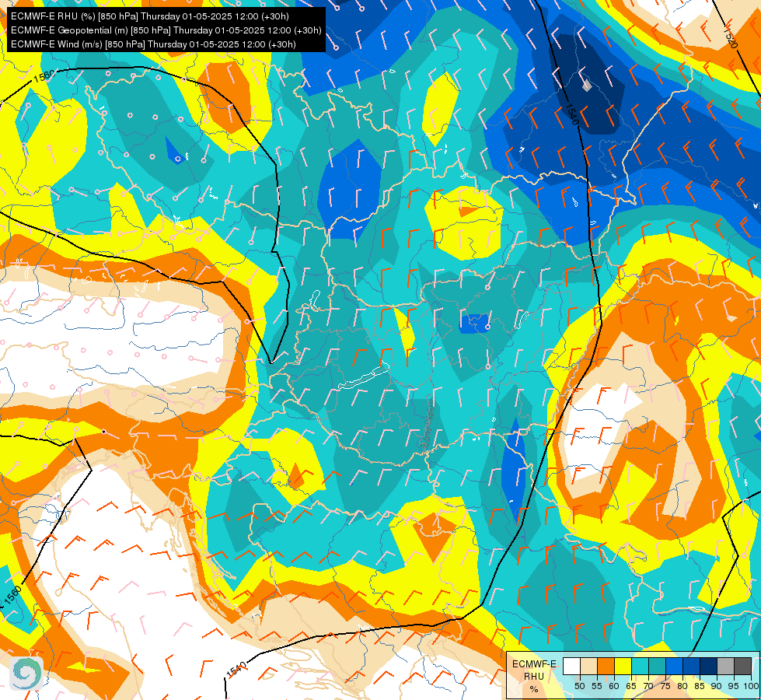Click the legend value 55

tap(597, 686)
